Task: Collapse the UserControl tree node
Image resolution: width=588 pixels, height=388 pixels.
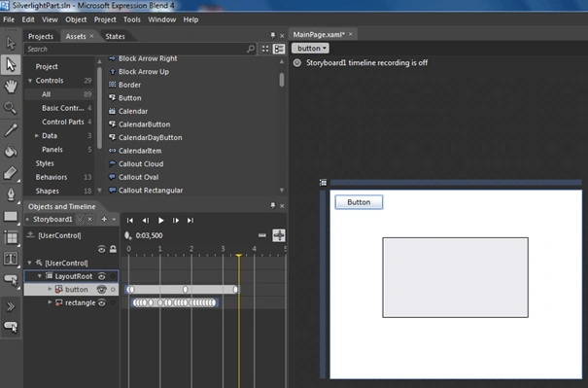Action: tap(29, 263)
